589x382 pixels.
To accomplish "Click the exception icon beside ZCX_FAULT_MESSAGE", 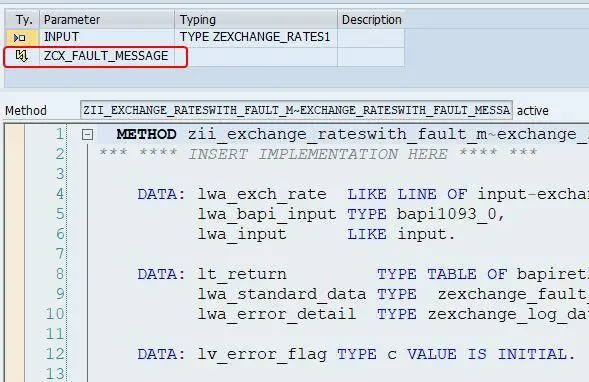I will click(x=21, y=56).
